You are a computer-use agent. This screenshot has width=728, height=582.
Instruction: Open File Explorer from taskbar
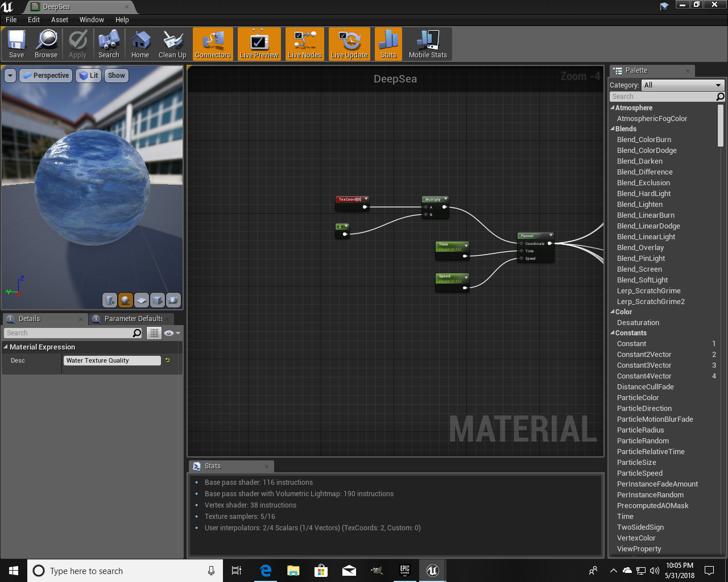coord(293,571)
